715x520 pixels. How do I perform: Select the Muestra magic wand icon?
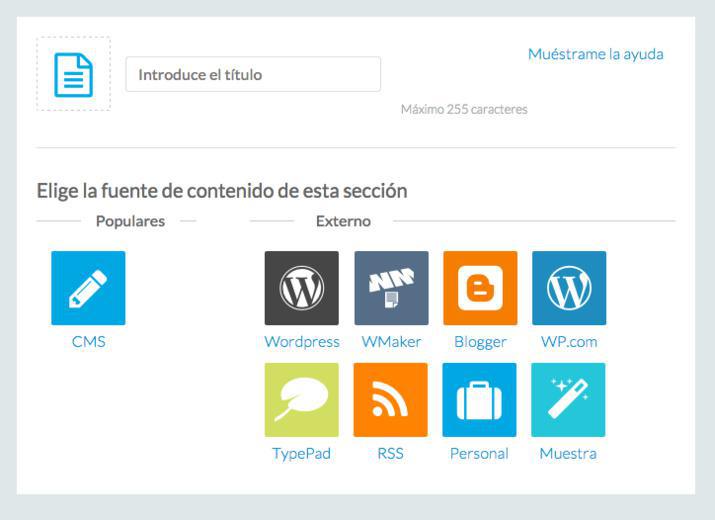(x=568, y=400)
